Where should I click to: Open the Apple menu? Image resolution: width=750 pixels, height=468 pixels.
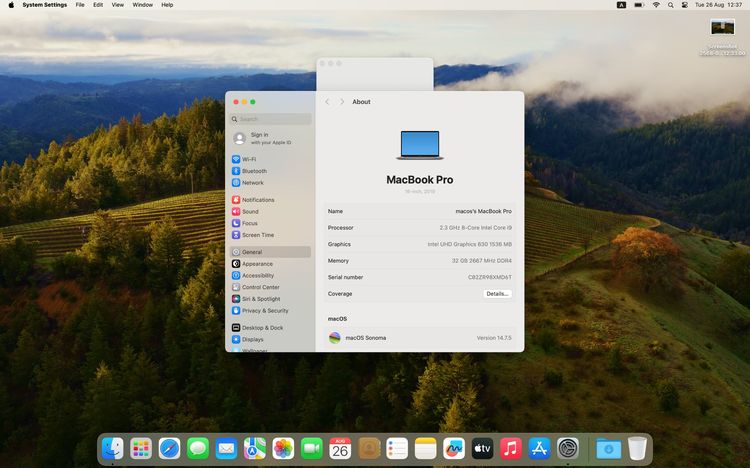[11, 5]
